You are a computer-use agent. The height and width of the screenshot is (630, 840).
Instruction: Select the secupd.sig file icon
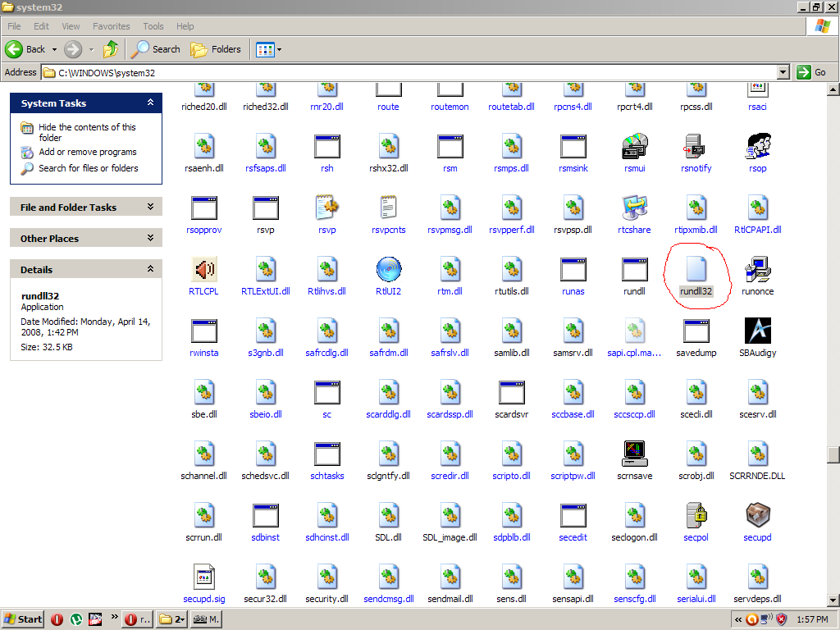(x=203, y=577)
